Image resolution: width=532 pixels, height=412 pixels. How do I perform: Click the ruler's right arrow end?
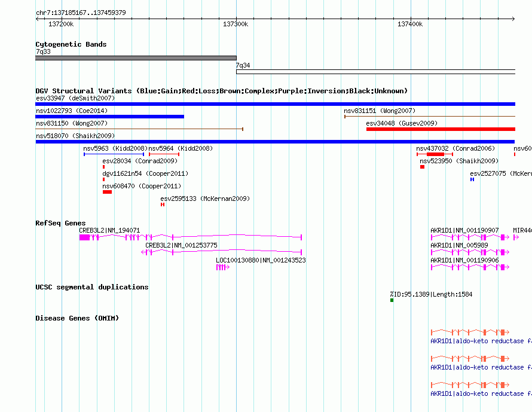(x=513, y=19)
